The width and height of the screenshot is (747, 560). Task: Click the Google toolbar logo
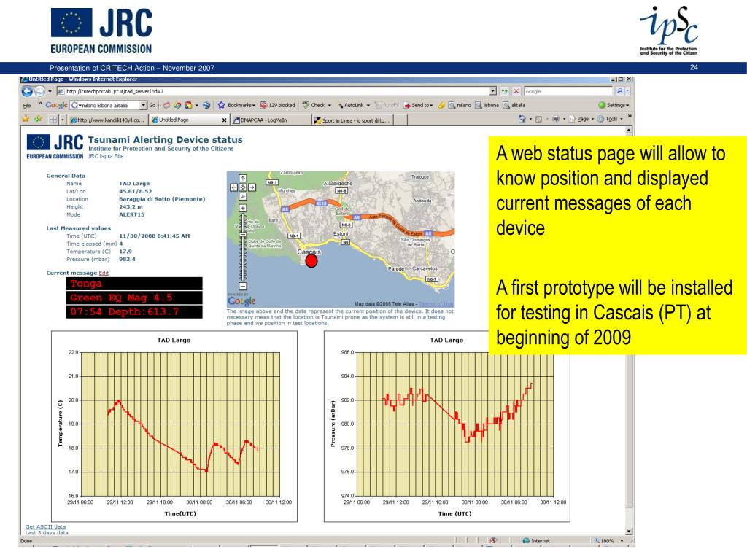[x=56, y=105]
